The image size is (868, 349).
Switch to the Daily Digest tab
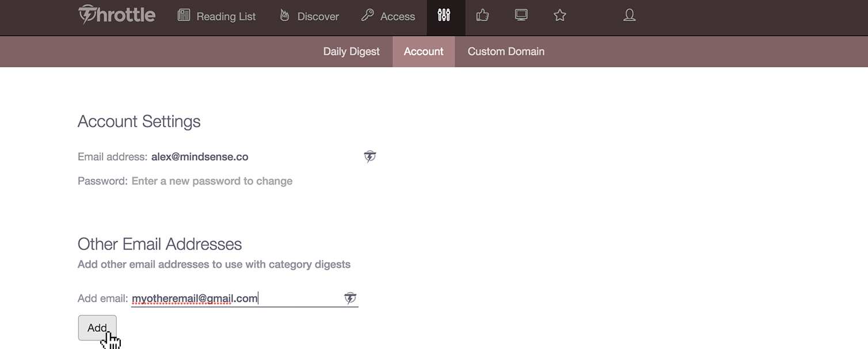[x=352, y=52]
